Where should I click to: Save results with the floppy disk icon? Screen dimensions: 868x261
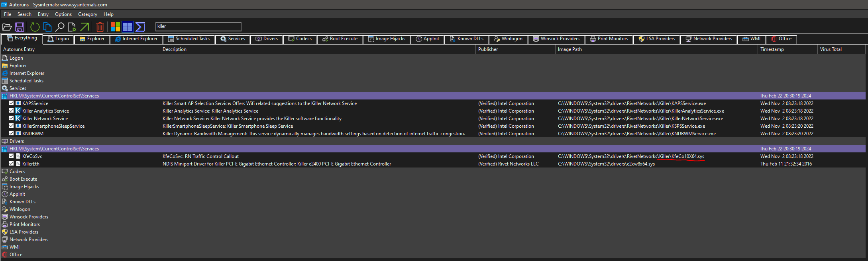(20, 27)
